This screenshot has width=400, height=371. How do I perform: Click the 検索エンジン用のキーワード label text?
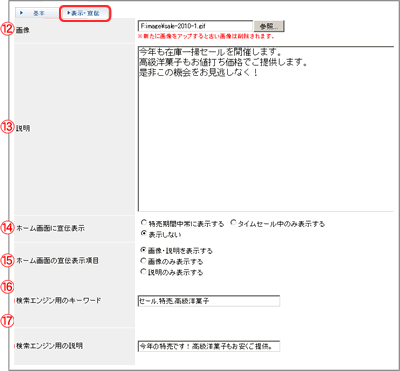[x=58, y=300]
